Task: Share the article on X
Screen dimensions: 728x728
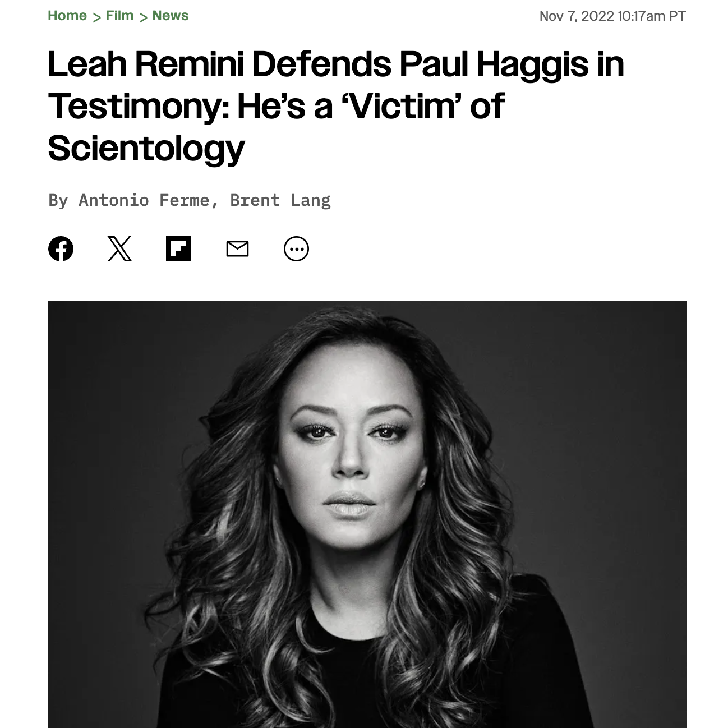Action: (x=119, y=248)
